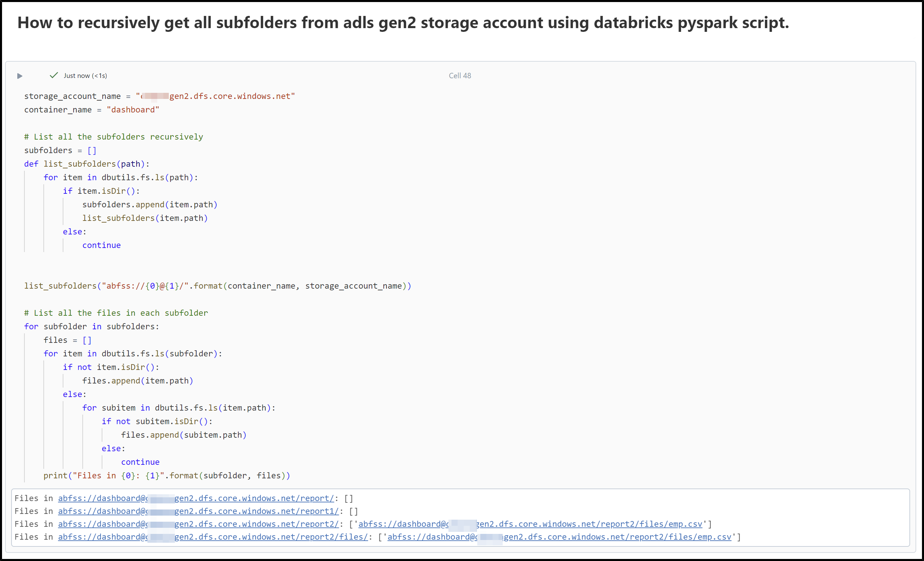Image resolution: width=924 pixels, height=561 pixels.
Task: Click the final print statement line
Action: (166, 475)
